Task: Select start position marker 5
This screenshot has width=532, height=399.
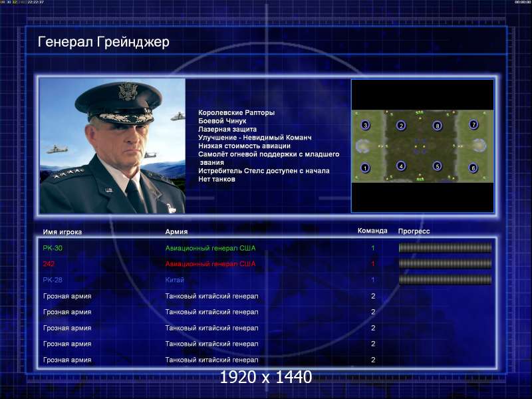Action: pyautogui.click(x=438, y=166)
